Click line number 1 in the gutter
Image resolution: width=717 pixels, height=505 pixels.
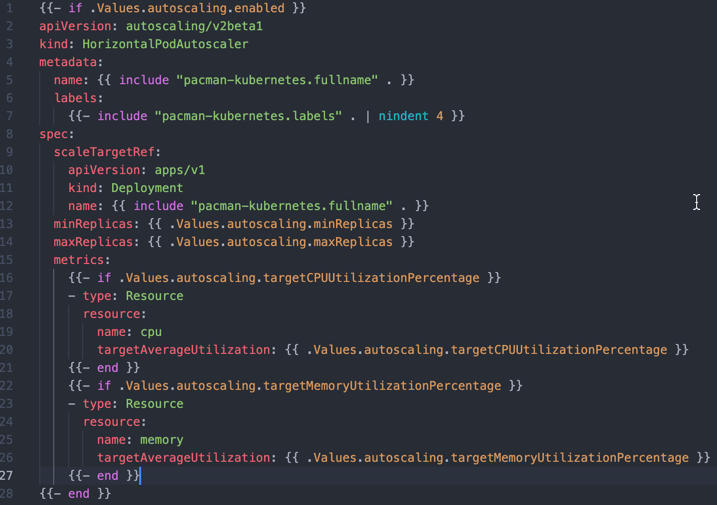(10, 8)
